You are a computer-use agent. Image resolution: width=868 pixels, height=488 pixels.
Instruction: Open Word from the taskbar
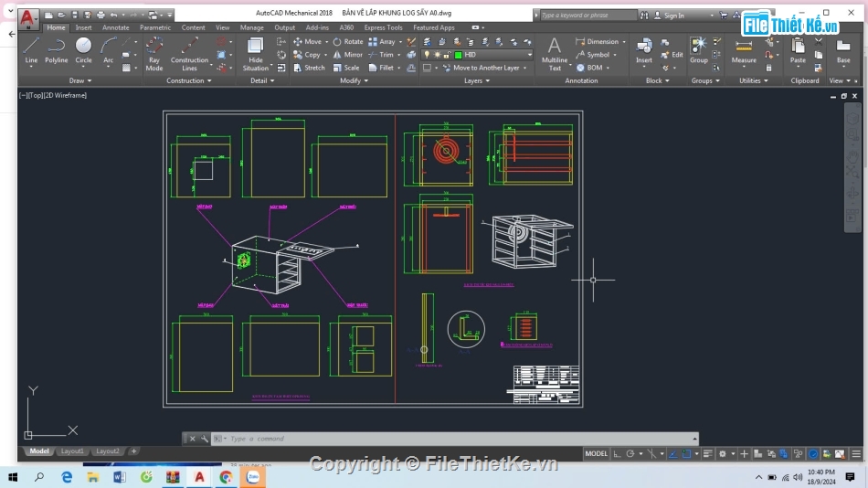(119, 477)
